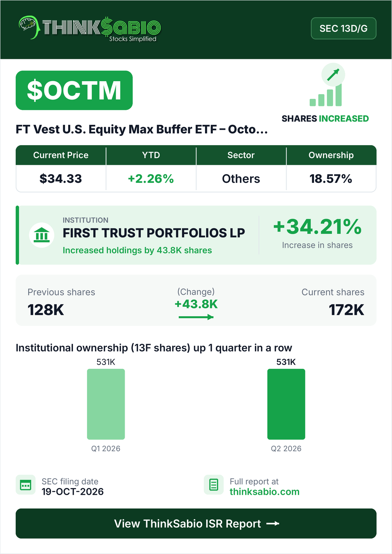This screenshot has height=554, width=392.
Task: Click the shares increased bar chart icon
Action: [326, 95]
